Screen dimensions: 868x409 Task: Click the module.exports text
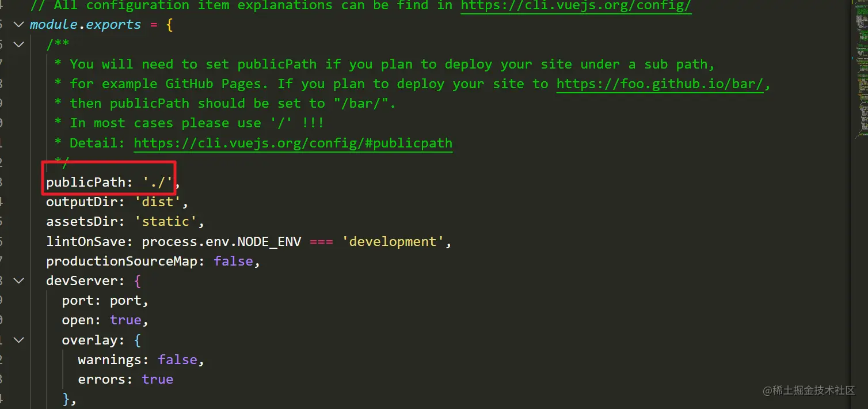[85, 24]
